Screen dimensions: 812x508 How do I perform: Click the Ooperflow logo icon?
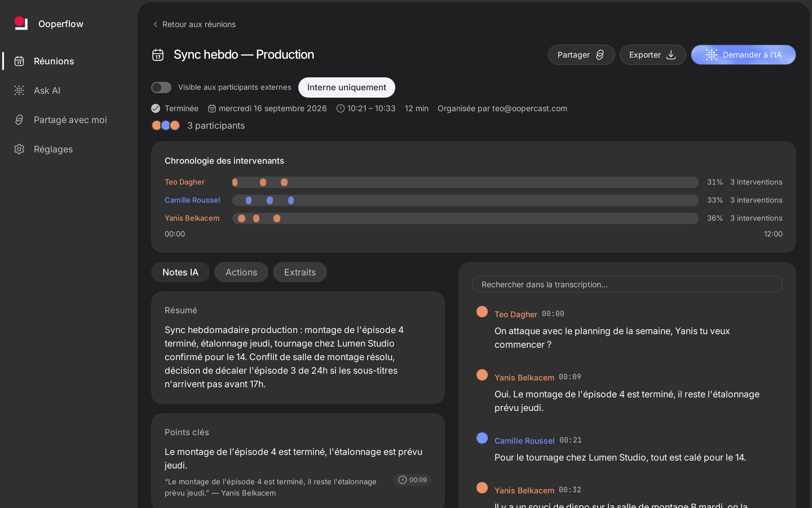[x=21, y=23]
